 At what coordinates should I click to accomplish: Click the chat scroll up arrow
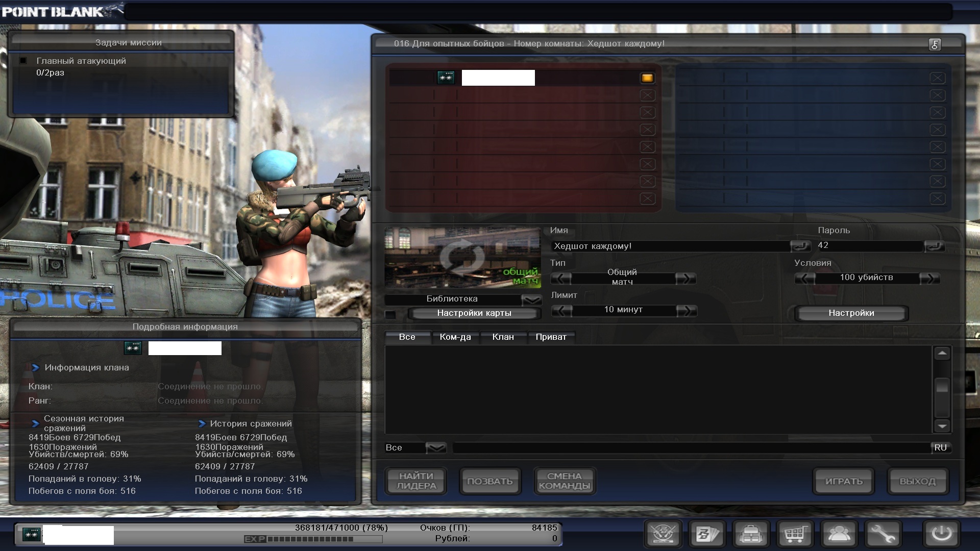click(942, 353)
